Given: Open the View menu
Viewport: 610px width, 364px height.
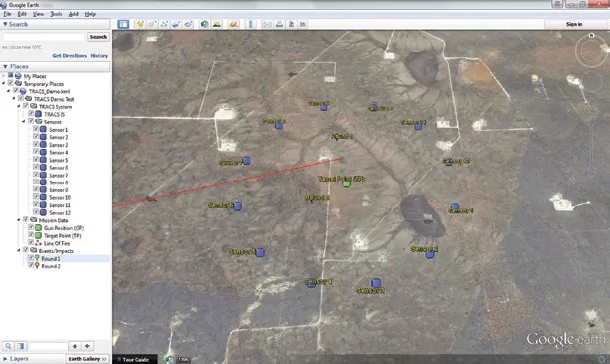Looking at the screenshot, I should pyautogui.click(x=38, y=14).
